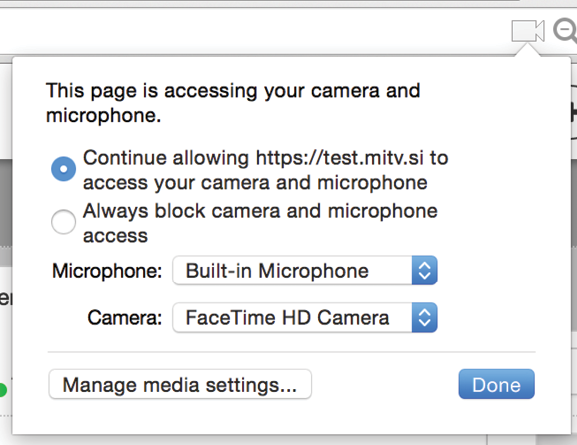Click the Always block camera and microphone label

[260, 223]
